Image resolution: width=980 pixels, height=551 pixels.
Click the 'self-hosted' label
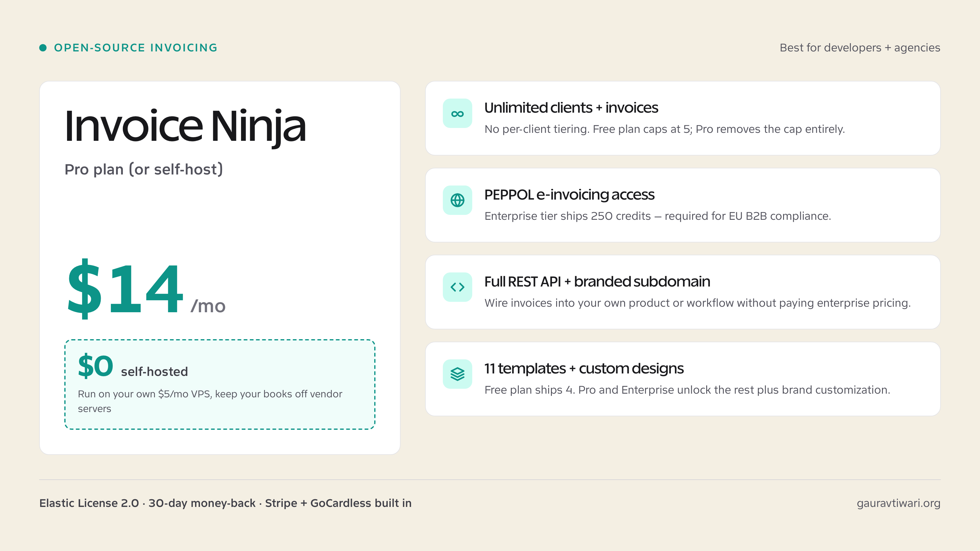(x=154, y=372)
